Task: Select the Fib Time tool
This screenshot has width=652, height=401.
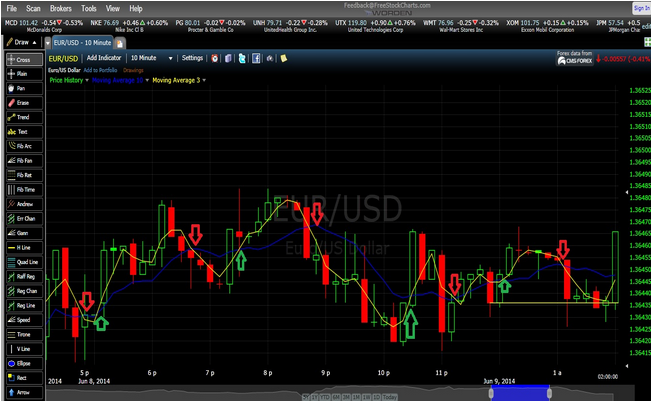Action: pos(25,190)
